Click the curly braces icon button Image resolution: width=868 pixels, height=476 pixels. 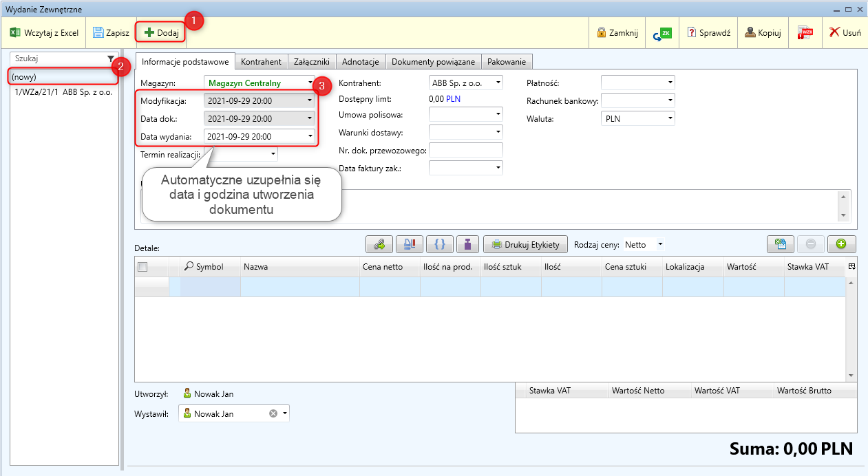440,244
